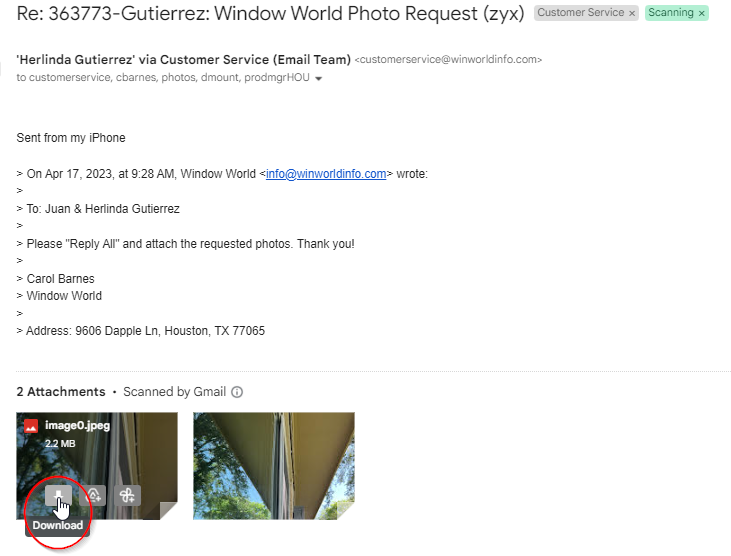Image resolution: width=731 pixels, height=556 pixels.
Task: Click the image0.jpeg file name
Action: coord(77,426)
